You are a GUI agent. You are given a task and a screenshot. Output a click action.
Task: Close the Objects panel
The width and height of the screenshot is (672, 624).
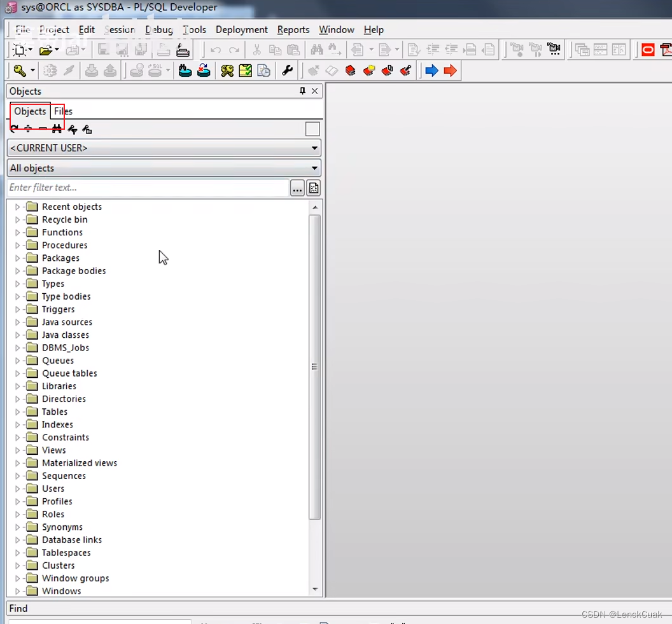coord(315,91)
